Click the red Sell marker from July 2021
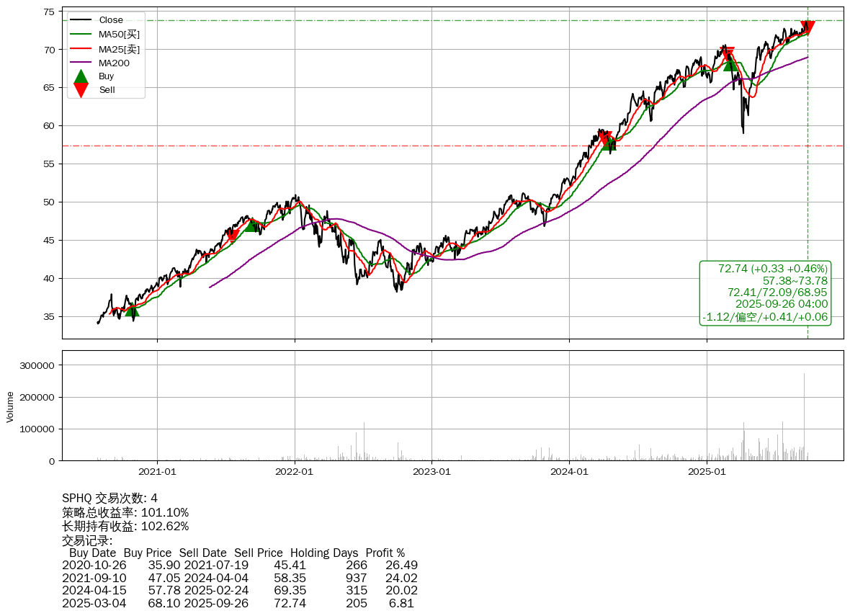850x616 pixels. click(x=232, y=235)
